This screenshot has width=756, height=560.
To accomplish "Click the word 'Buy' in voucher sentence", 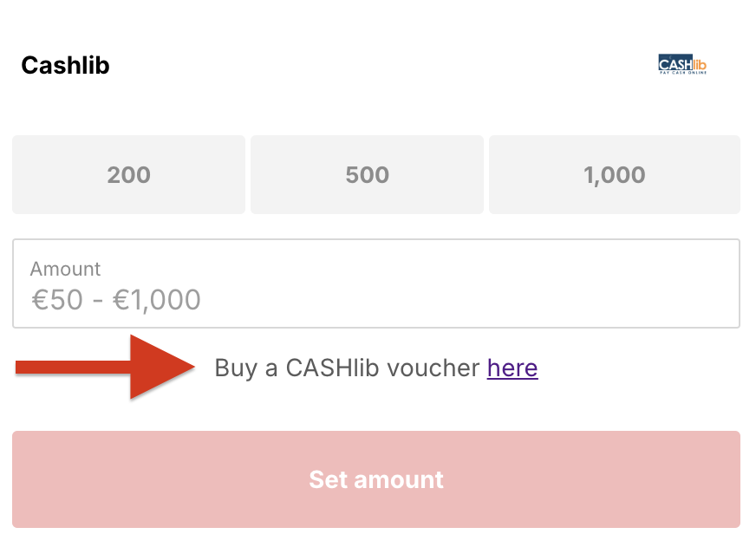I will click(233, 368).
